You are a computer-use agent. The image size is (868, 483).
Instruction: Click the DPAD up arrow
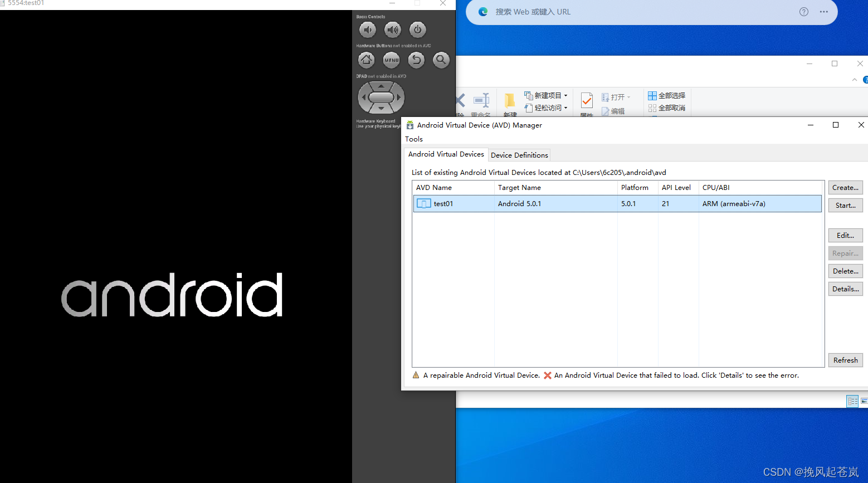(381, 86)
